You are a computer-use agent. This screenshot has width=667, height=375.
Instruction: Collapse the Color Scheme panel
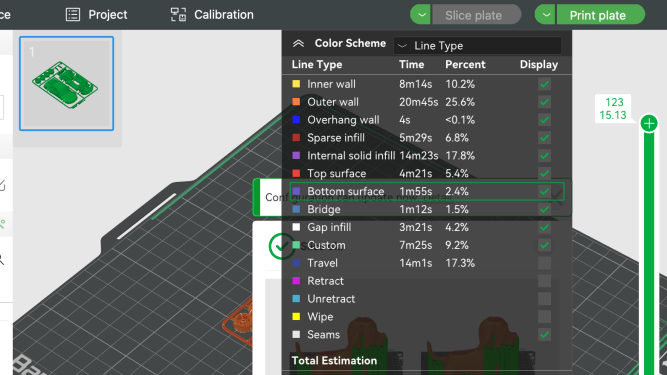[299, 43]
